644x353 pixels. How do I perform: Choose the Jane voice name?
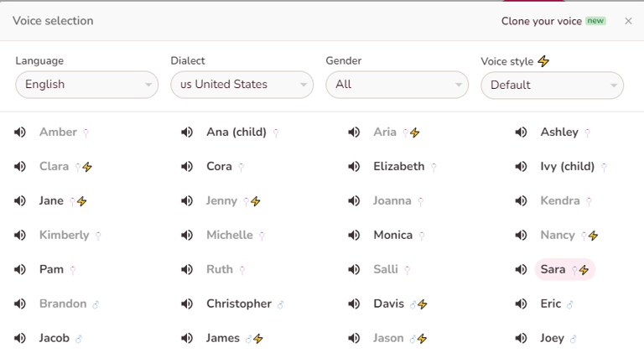coord(51,201)
